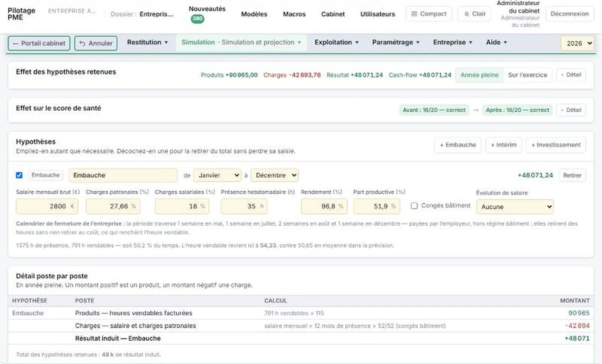Edit the Embauche hypothesis name field

pos(123,175)
